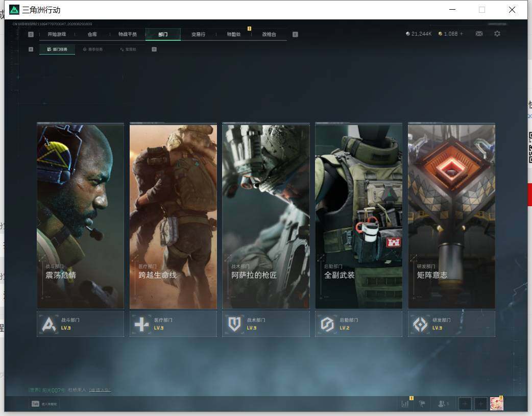Open the 仓库 tab

tap(92, 34)
